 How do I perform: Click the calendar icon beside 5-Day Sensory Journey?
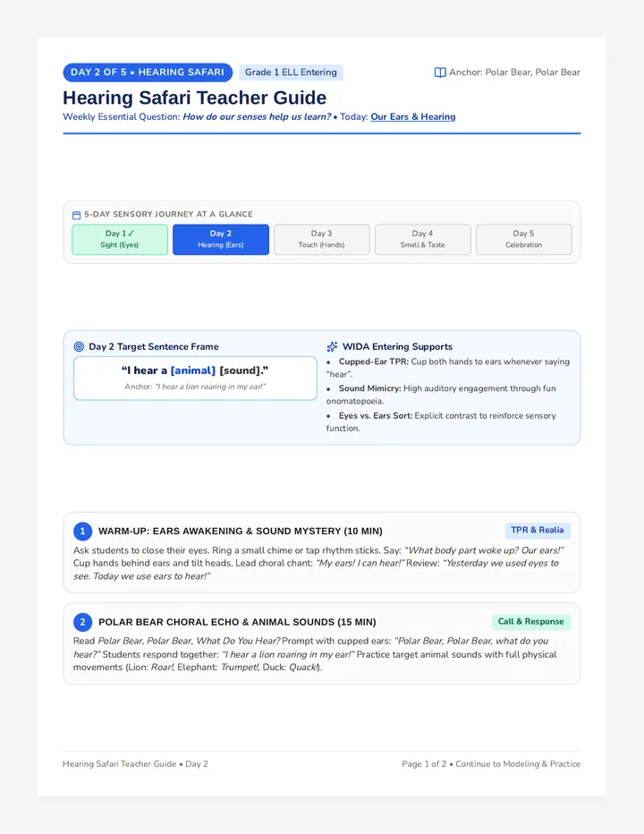tap(77, 216)
